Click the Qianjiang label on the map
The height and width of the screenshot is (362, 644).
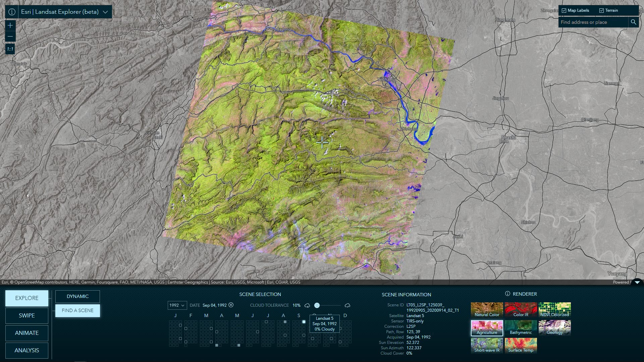pos(590,120)
